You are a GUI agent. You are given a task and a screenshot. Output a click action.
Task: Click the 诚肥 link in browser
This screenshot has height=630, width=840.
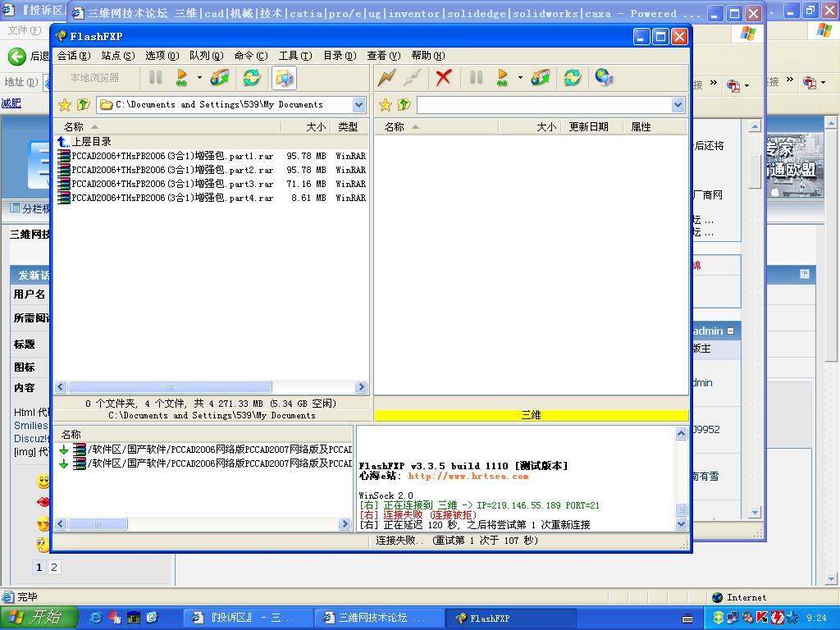(x=11, y=103)
